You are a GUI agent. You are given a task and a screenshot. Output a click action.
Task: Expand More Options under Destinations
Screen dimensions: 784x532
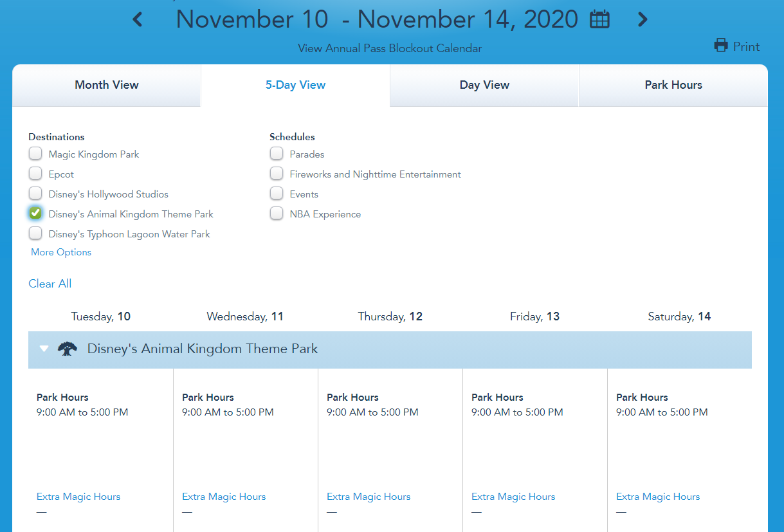click(x=61, y=252)
